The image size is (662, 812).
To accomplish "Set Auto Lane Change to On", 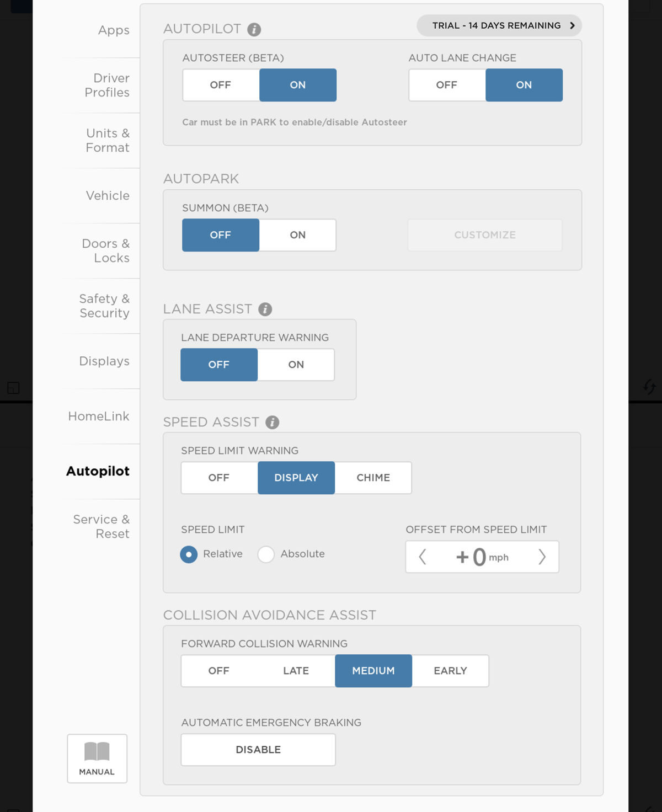I will [x=524, y=85].
